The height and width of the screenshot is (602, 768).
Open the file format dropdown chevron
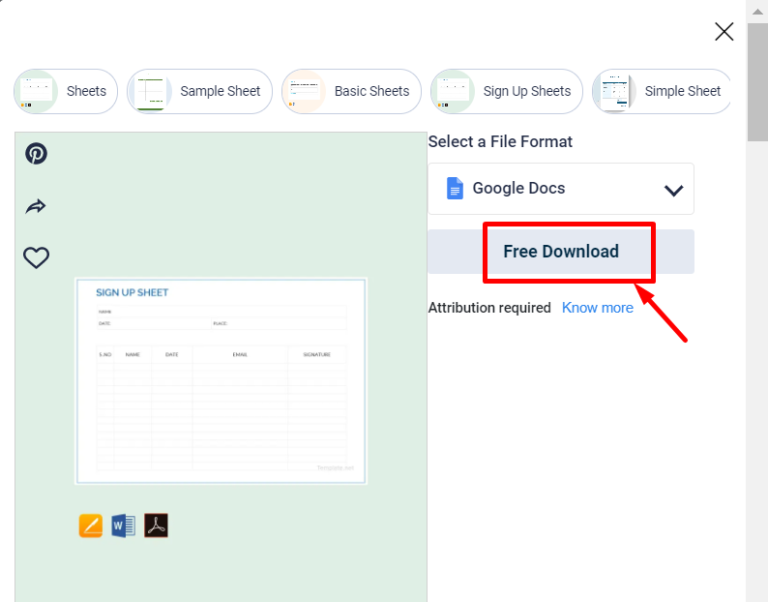(x=673, y=190)
